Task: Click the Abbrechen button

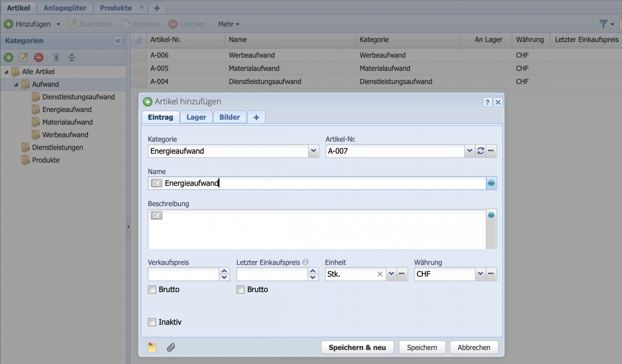Action: point(474,347)
